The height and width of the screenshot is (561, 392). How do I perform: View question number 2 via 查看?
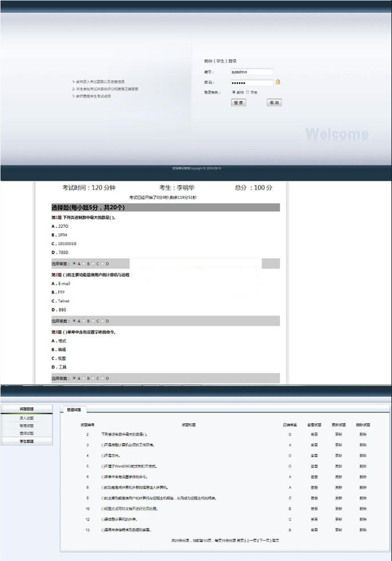[314, 434]
